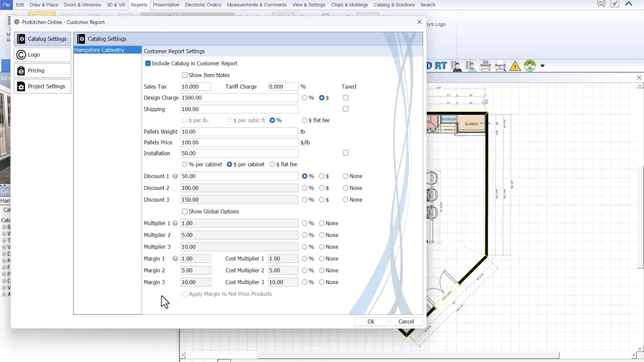Click the Sales Tax input field
The width and height of the screenshot is (644, 362).
coord(195,86)
